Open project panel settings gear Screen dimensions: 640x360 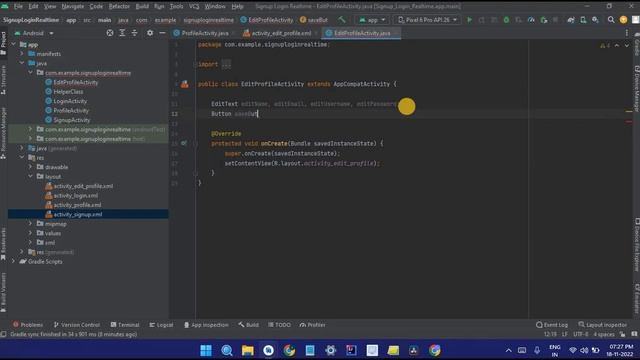(150, 33)
